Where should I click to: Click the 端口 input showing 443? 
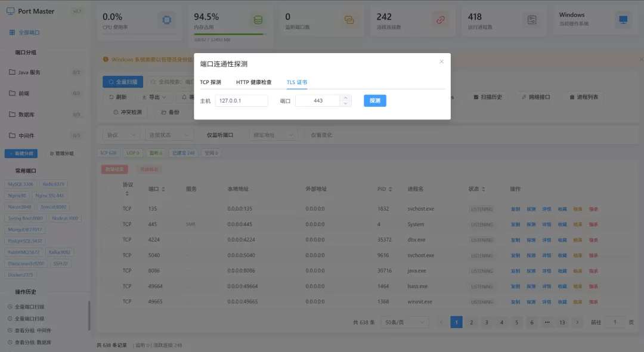pos(318,101)
